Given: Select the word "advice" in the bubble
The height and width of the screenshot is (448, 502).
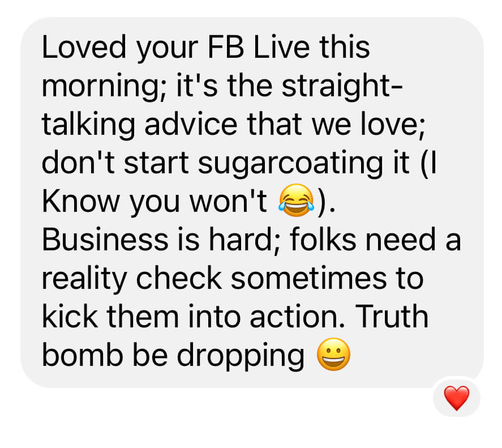Looking at the screenshot, I should (x=191, y=125).
